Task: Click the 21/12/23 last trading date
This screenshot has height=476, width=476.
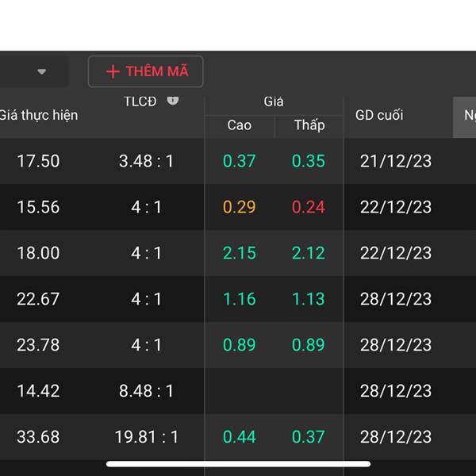Action: 396,161
